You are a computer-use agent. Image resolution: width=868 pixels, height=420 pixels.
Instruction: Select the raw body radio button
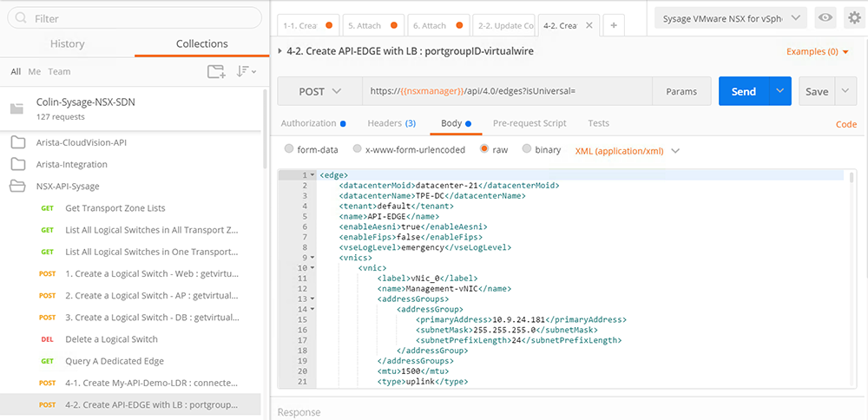484,149
